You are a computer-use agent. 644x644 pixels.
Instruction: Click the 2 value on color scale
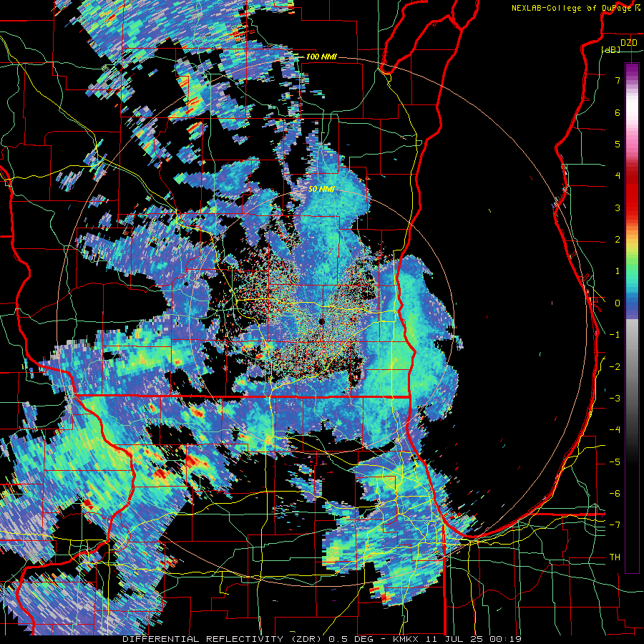pyautogui.click(x=618, y=240)
